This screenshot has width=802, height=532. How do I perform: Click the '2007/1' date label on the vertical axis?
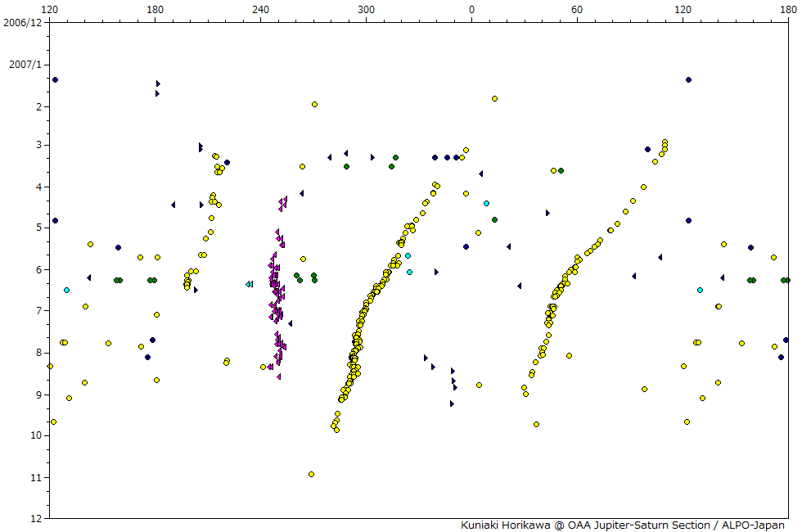25,65
